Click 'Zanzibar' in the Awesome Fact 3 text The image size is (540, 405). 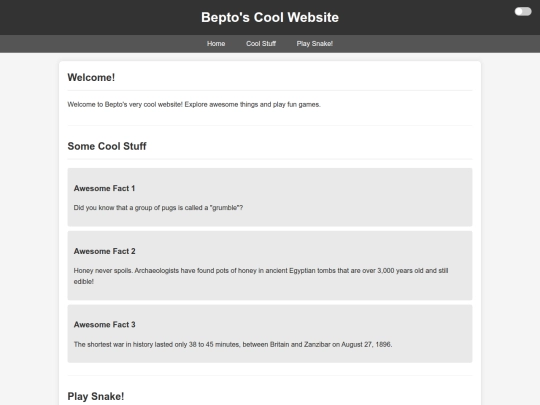click(x=317, y=344)
